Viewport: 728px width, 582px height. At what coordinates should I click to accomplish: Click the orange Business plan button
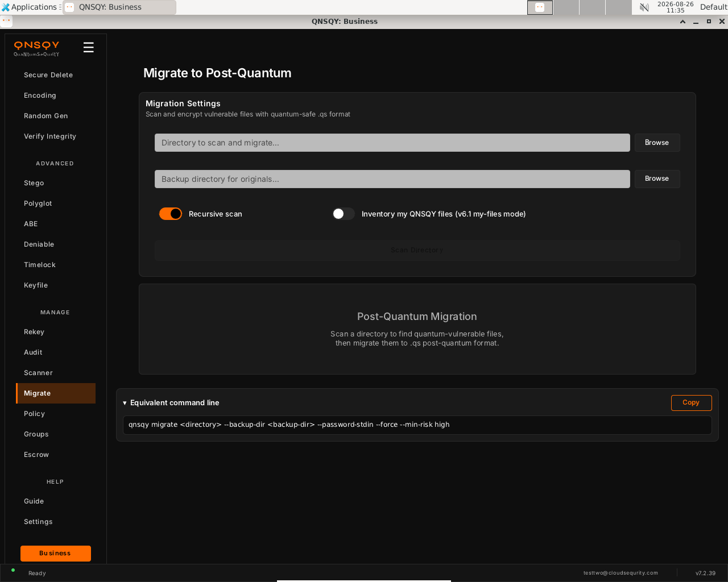click(56, 554)
